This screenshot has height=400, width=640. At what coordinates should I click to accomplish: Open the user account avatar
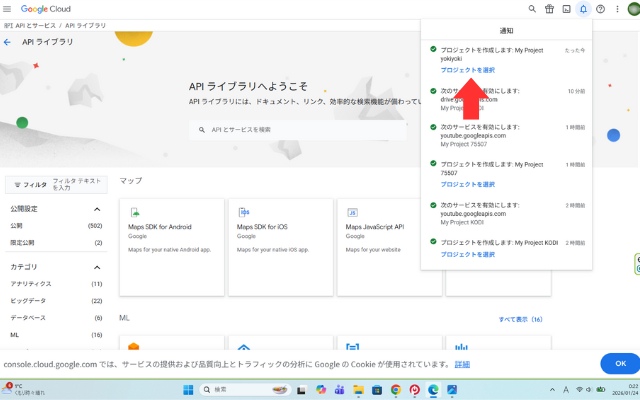pyautogui.click(x=633, y=9)
